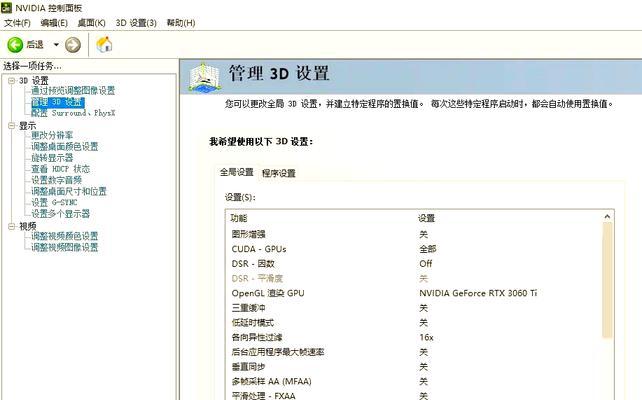Open 调整视频图像设置 task
642x400 pixels.
click(65, 247)
